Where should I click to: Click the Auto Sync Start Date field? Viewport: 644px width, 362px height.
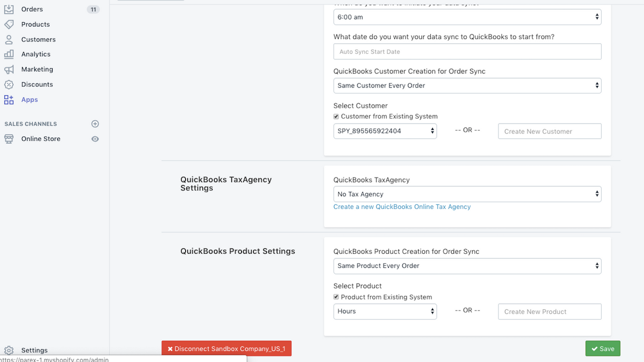click(467, 52)
